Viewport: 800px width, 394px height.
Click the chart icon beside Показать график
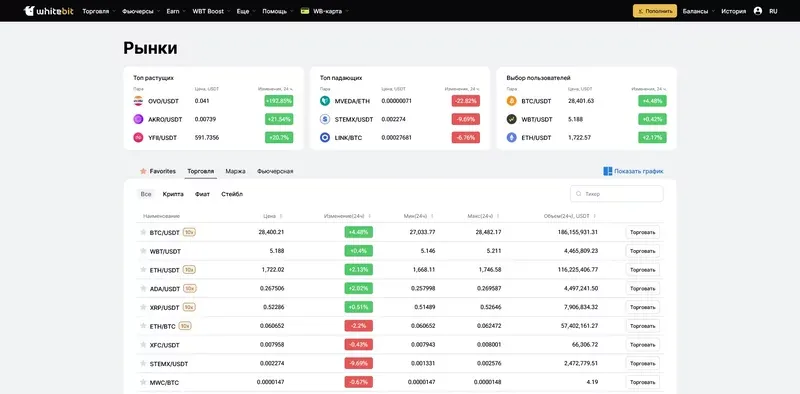pos(608,171)
